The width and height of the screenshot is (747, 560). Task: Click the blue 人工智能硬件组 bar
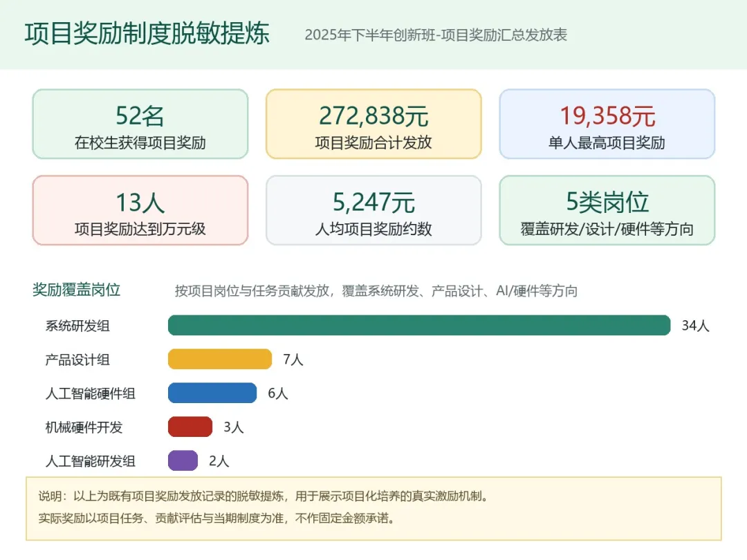(x=212, y=393)
